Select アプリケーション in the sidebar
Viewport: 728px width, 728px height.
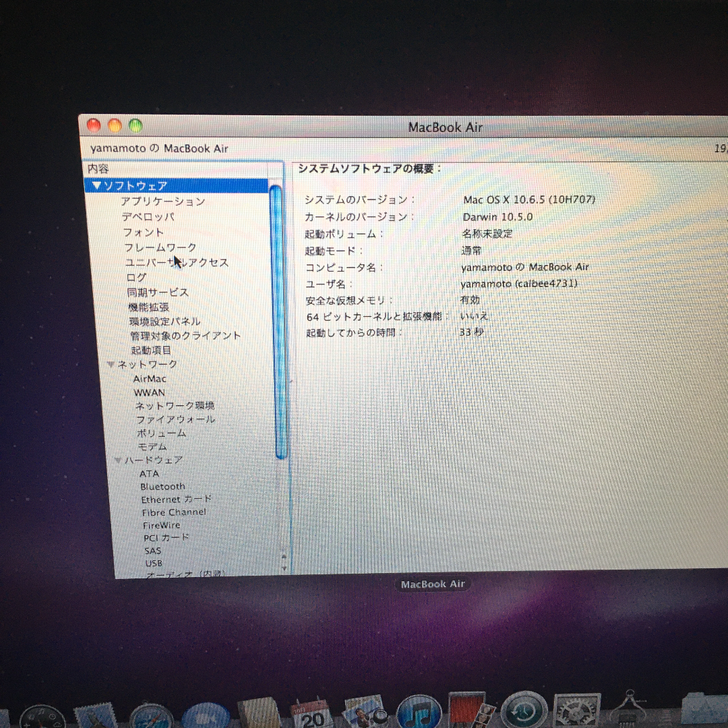162,202
